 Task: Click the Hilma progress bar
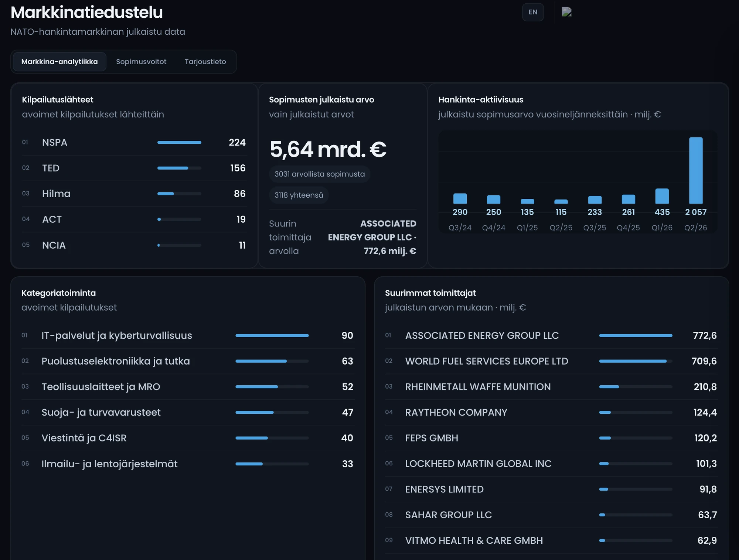coord(179,194)
